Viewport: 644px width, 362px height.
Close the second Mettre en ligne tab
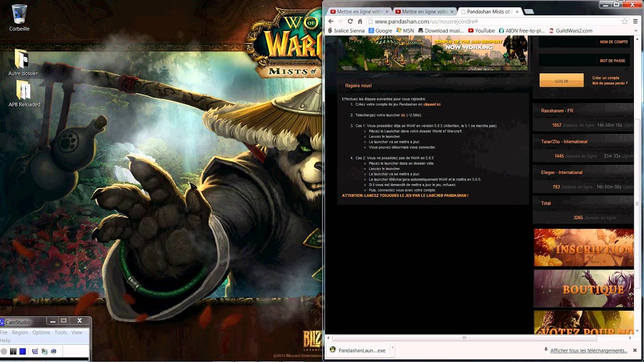click(x=452, y=12)
